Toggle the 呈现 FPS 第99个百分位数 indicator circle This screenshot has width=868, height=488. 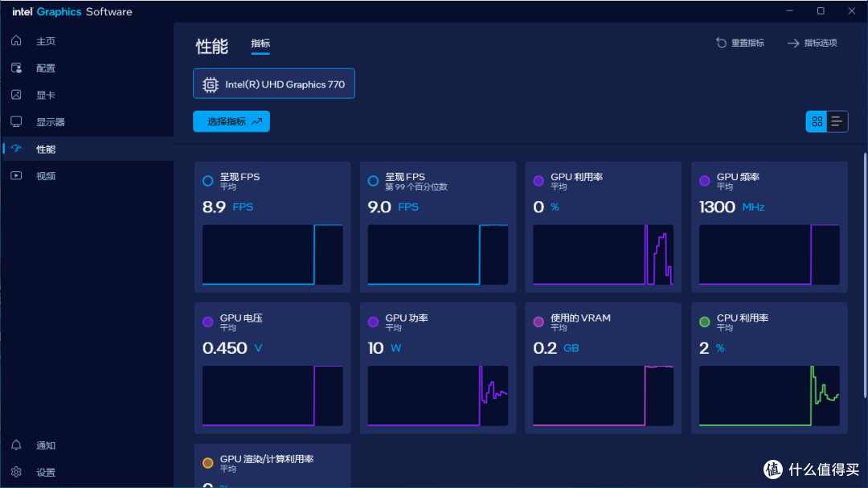click(373, 181)
